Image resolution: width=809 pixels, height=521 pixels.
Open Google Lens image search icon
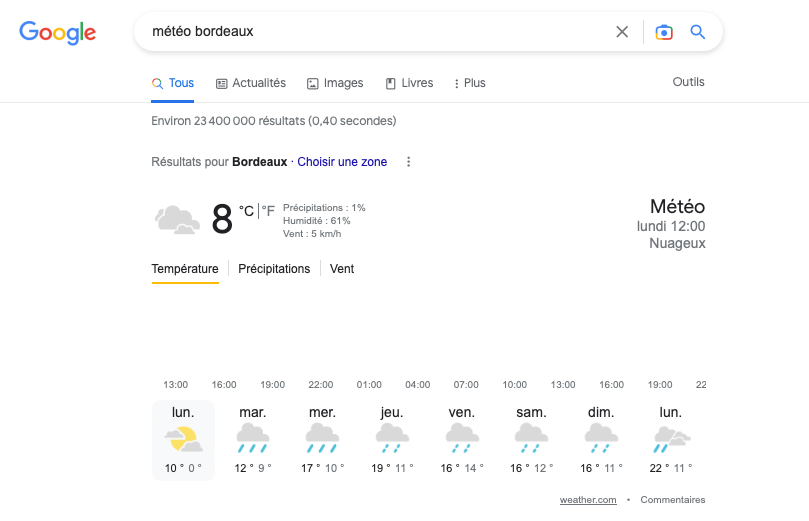click(x=664, y=32)
